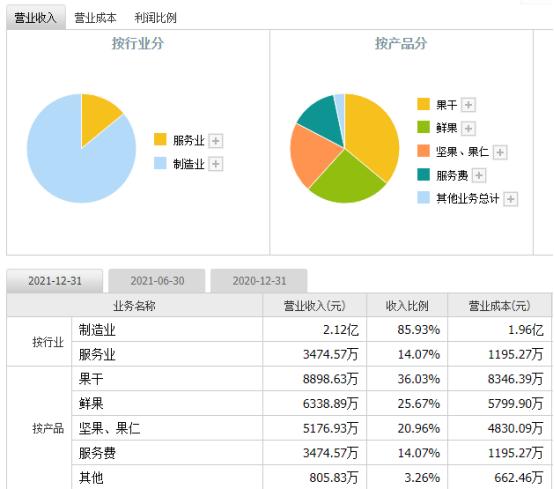Expand the plus next to 制造业 legend

coord(216,164)
